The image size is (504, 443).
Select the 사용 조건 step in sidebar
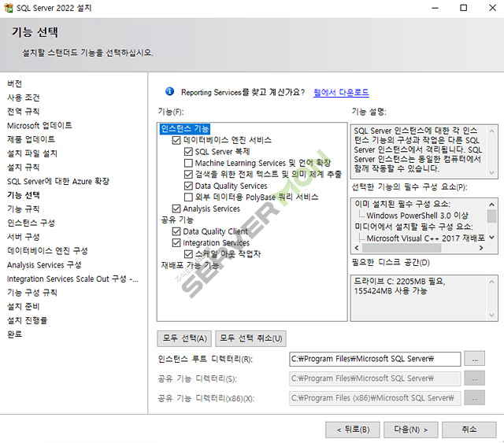point(24,98)
